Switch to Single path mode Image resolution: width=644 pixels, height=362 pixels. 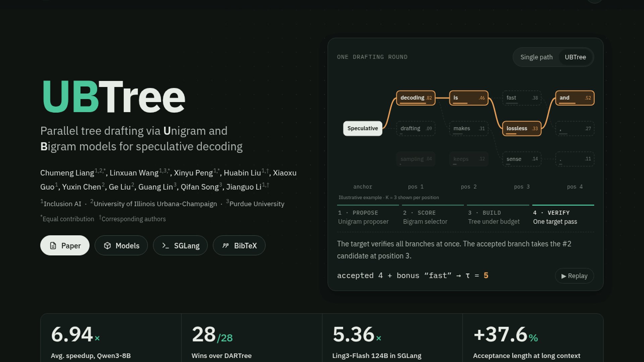[536, 57]
